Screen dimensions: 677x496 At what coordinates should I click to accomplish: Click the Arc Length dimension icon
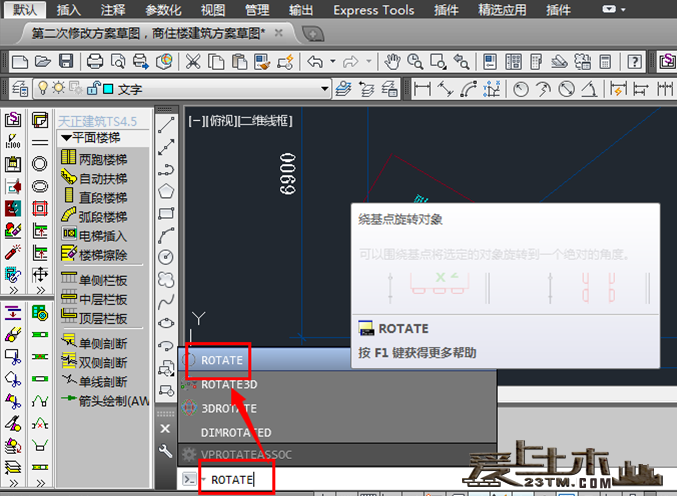(x=468, y=89)
